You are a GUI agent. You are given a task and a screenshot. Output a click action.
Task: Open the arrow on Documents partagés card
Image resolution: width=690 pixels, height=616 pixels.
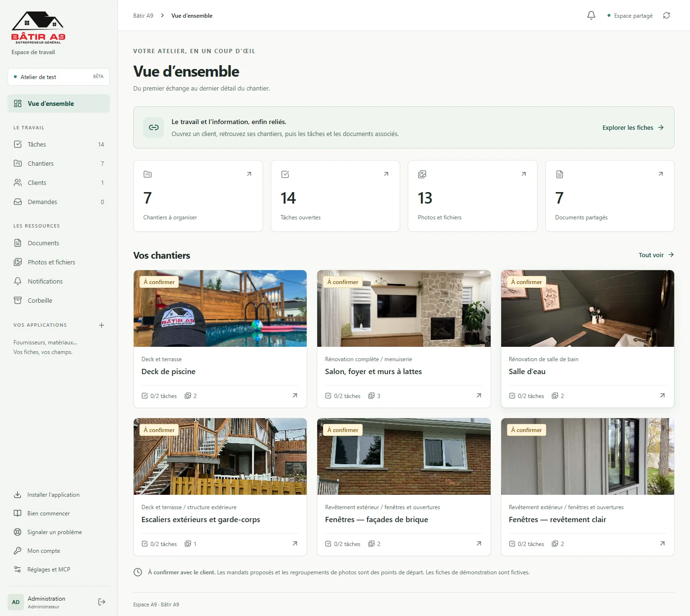[661, 174]
